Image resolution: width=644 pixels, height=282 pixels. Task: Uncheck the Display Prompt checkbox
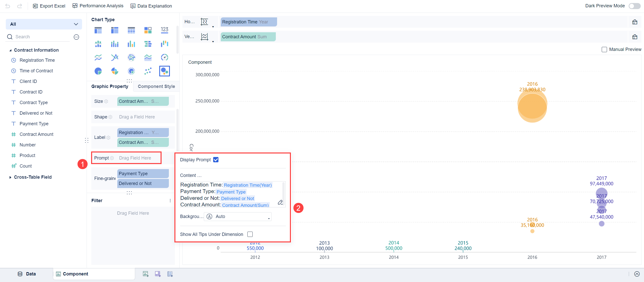[216, 160]
